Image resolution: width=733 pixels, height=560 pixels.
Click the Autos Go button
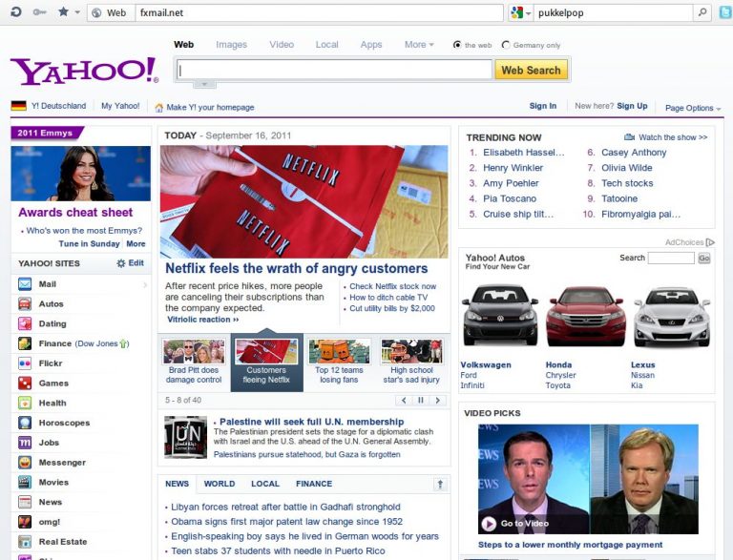click(x=704, y=258)
